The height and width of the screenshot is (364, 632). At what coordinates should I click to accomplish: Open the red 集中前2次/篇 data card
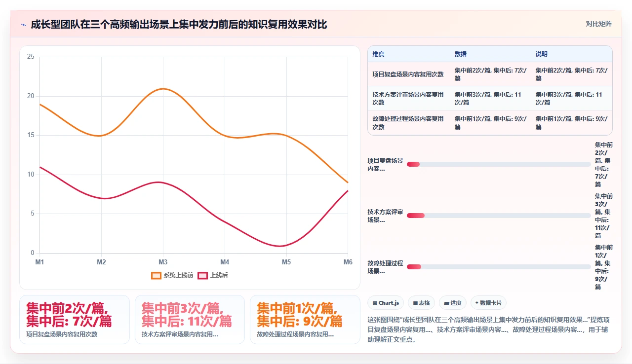(75, 320)
